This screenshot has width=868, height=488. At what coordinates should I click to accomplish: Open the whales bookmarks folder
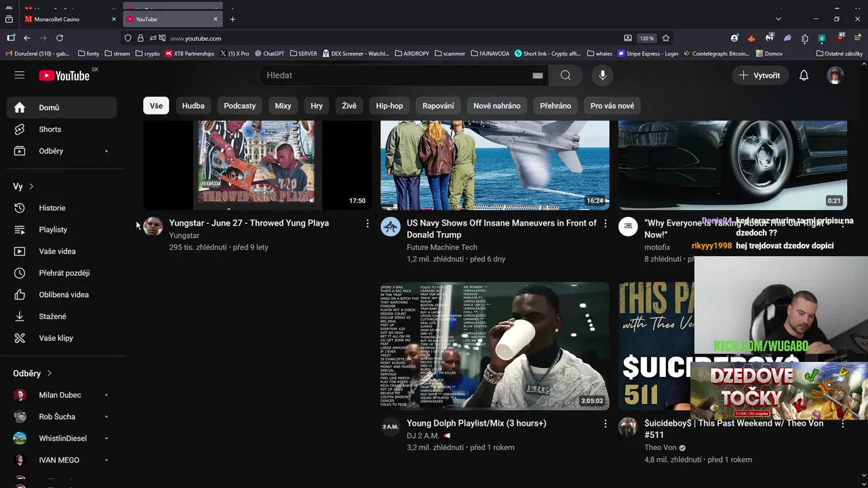[x=599, y=54]
